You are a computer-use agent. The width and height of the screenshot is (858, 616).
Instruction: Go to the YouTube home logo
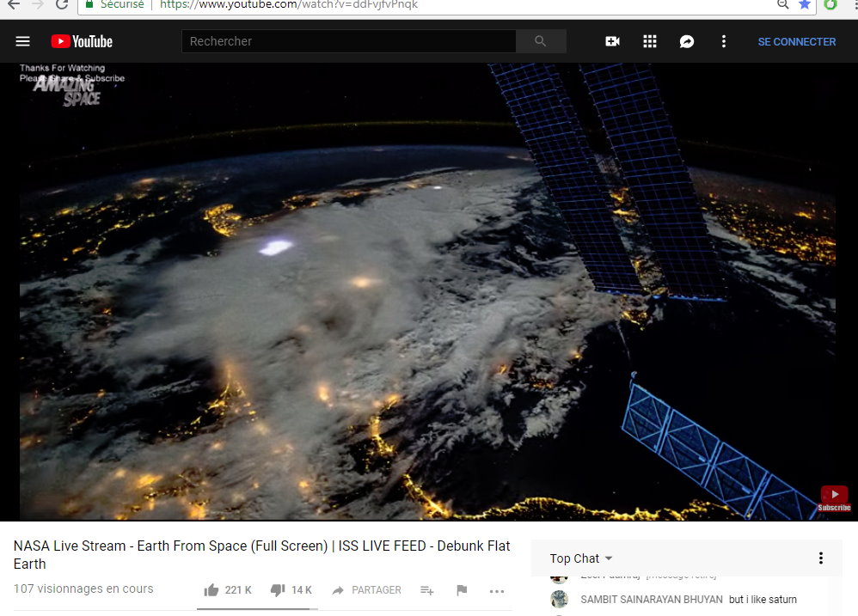tap(82, 41)
